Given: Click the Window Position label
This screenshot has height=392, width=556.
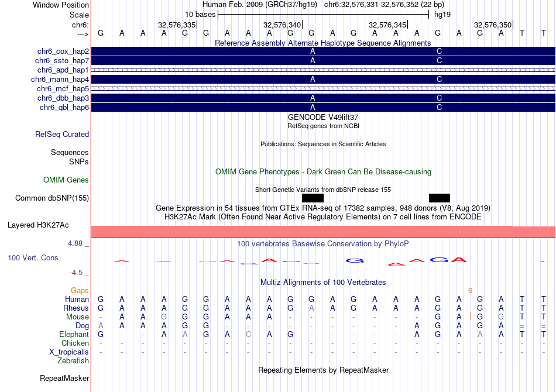Looking at the screenshot, I should coord(61,5).
